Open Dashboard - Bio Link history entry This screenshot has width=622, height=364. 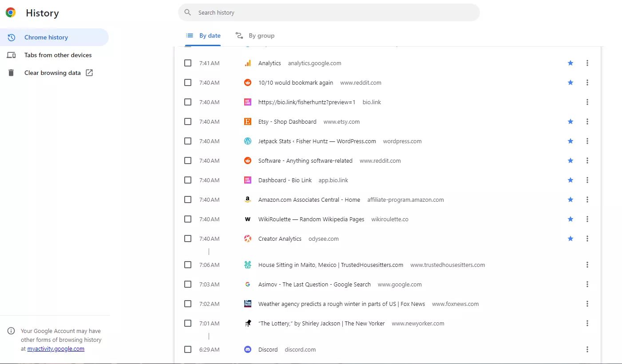(x=285, y=180)
